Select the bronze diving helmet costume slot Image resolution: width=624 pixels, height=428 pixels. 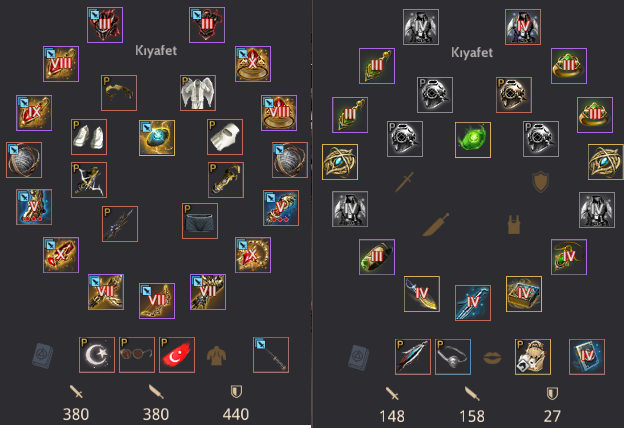[514, 95]
